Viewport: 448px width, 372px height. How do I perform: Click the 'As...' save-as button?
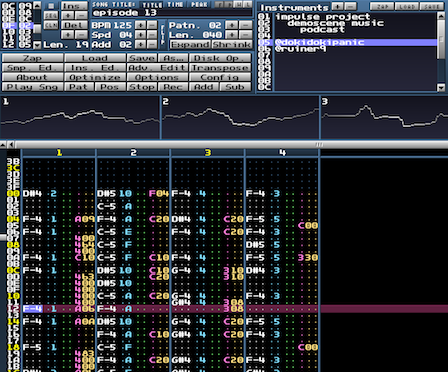[173, 58]
